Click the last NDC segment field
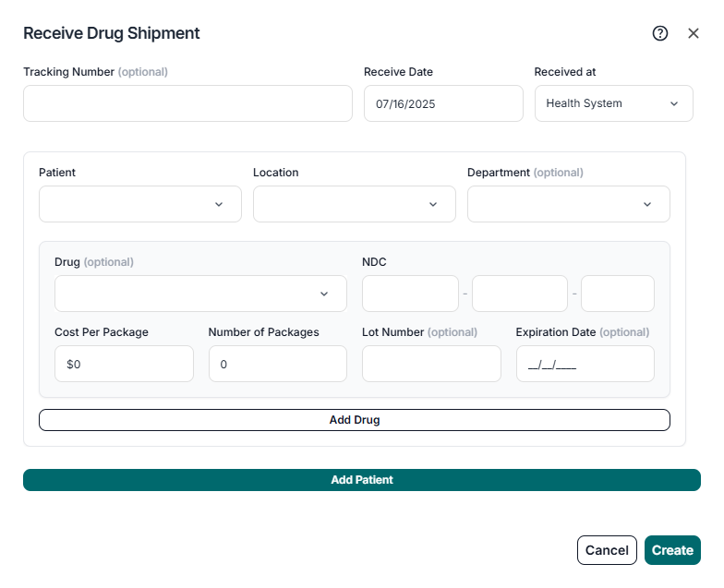 (x=617, y=294)
